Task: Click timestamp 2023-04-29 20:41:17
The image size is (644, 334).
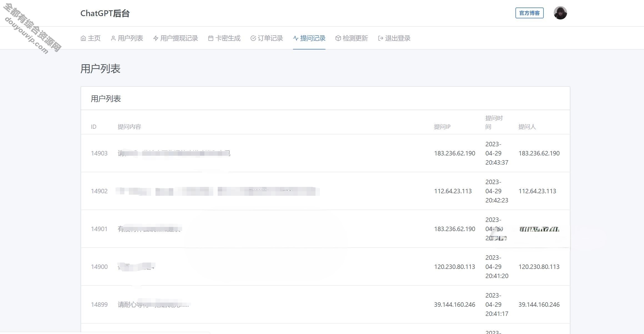Action: [497, 305]
